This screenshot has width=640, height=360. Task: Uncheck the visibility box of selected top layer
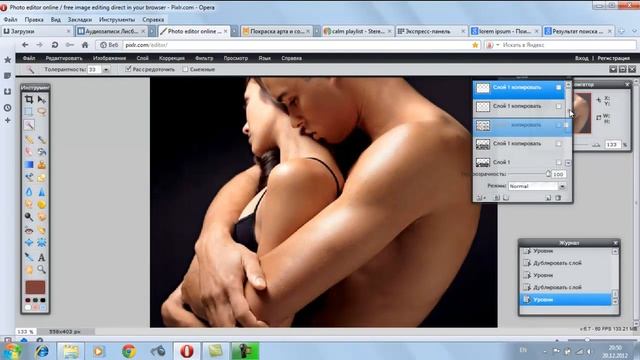point(559,87)
